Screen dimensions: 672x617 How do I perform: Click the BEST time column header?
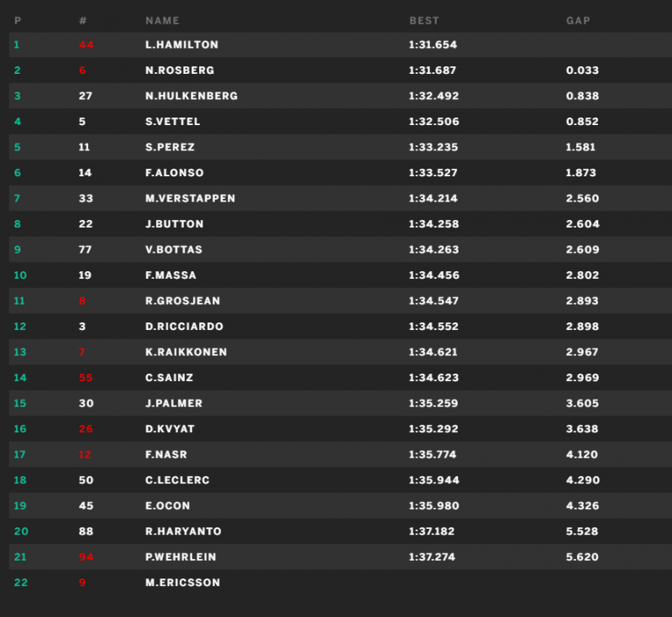pos(424,20)
